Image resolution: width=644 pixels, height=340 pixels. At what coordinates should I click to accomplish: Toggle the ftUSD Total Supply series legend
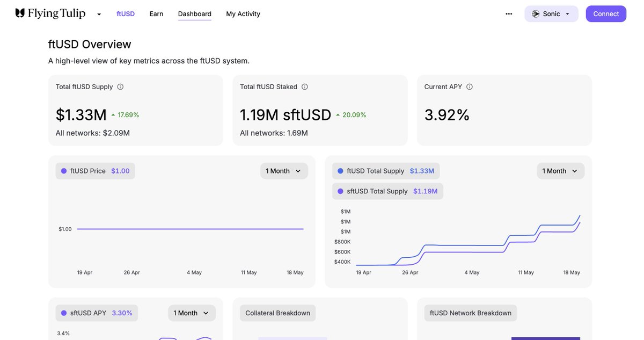point(386,171)
